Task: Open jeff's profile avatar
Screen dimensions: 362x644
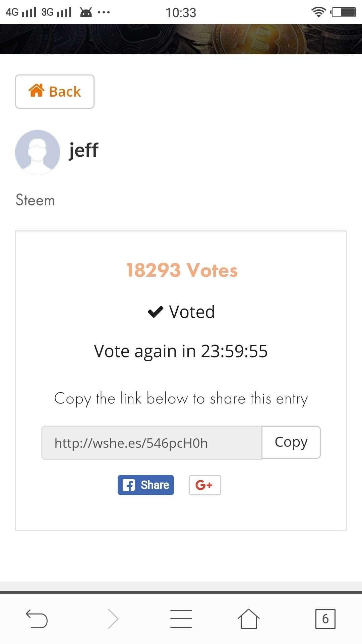Action: (x=38, y=152)
